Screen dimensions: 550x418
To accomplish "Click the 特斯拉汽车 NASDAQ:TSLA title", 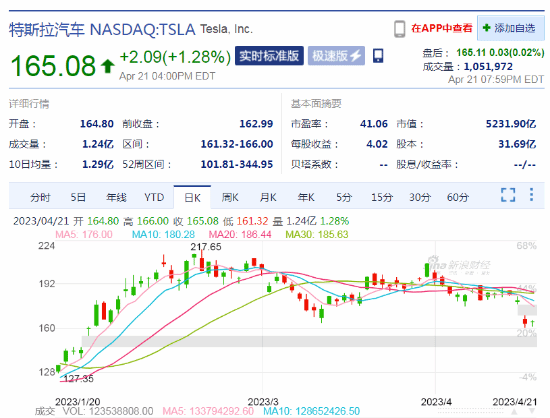I will tap(102, 29).
